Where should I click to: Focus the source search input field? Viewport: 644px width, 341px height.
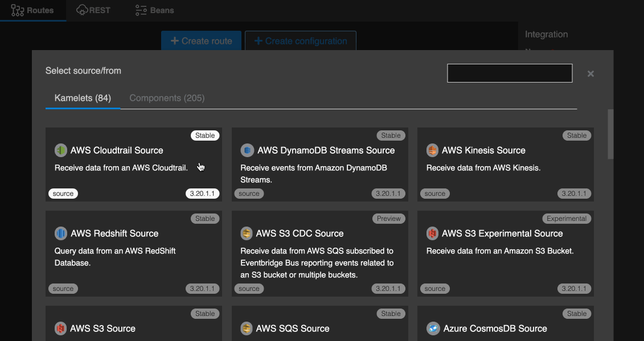point(510,73)
